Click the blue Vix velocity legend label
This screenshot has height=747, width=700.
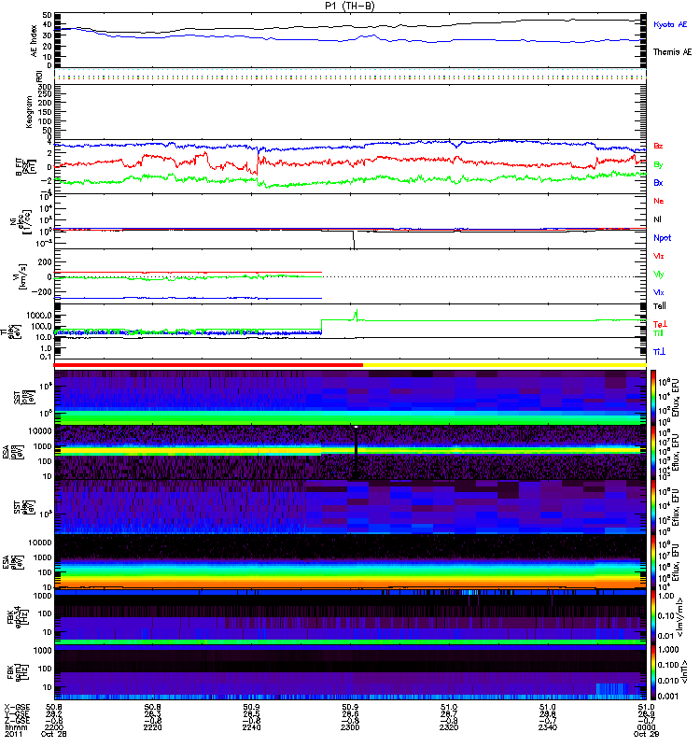coord(659,292)
